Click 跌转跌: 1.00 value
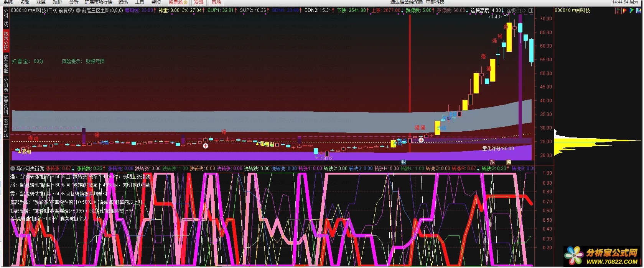The image size is (644, 268). tap(175, 168)
